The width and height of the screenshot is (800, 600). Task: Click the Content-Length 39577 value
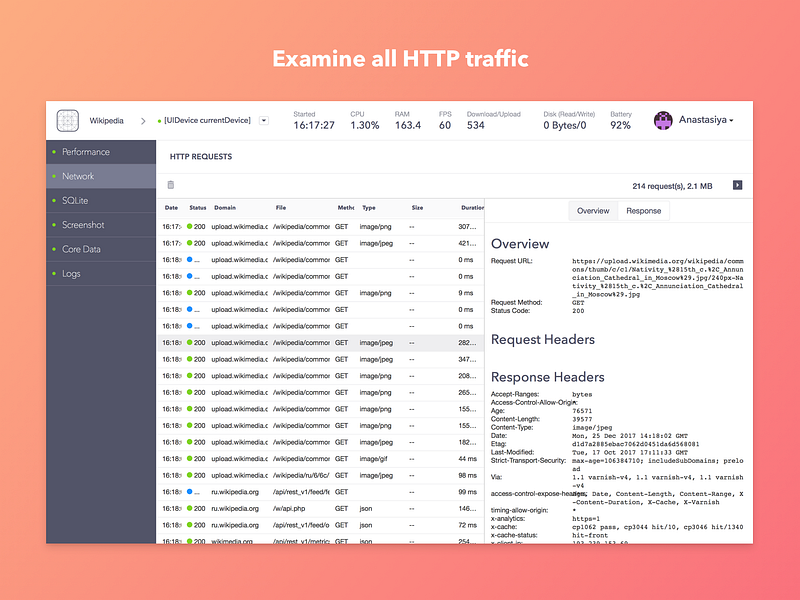[x=582, y=419]
